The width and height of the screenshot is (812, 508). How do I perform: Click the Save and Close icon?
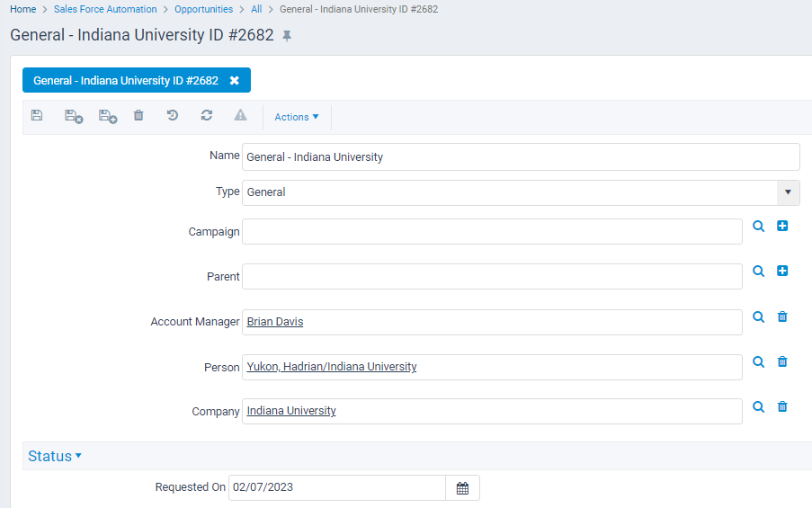pos(74,116)
